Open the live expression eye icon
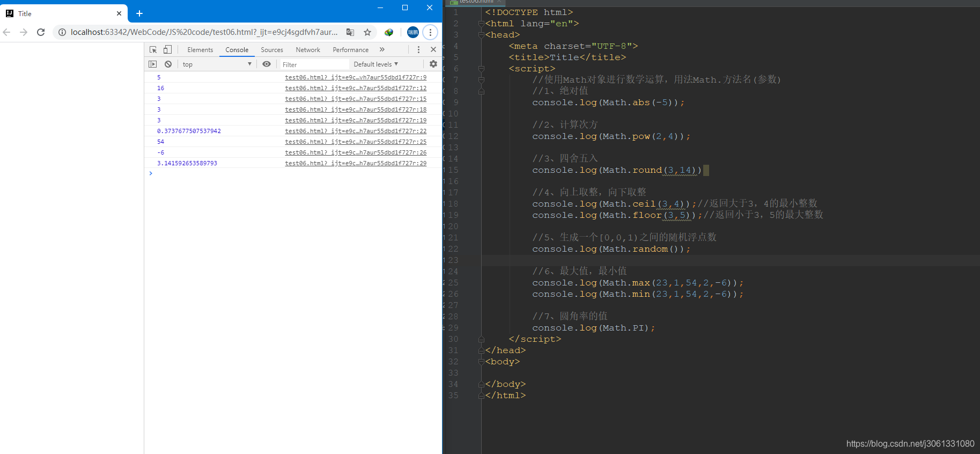 pyautogui.click(x=267, y=64)
